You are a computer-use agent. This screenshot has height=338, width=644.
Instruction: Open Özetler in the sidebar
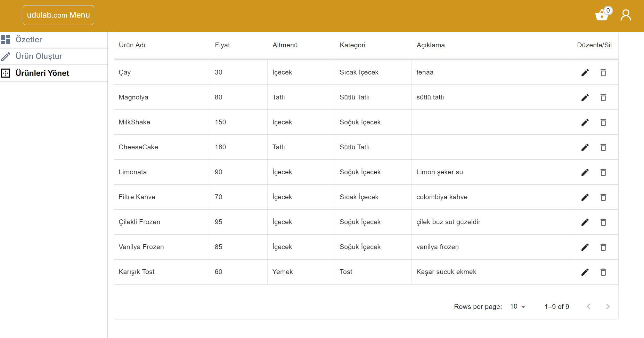[29, 40]
